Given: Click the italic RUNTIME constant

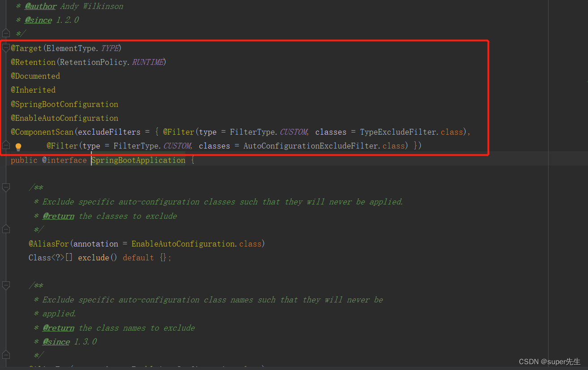Looking at the screenshot, I should [x=147, y=62].
